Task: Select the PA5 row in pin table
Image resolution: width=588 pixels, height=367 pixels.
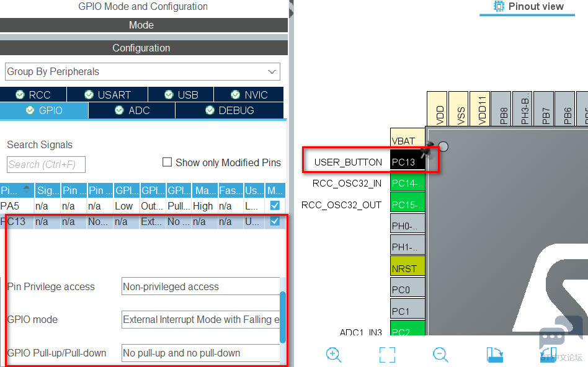Action: click(x=143, y=206)
